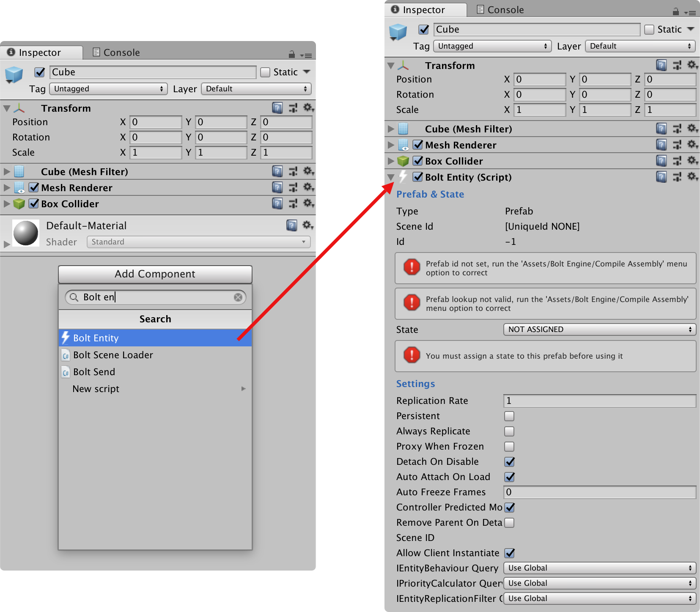Open Box Collider gear menu in right Inspector
Viewport: 700px width, 612px height.
pos(692,160)
